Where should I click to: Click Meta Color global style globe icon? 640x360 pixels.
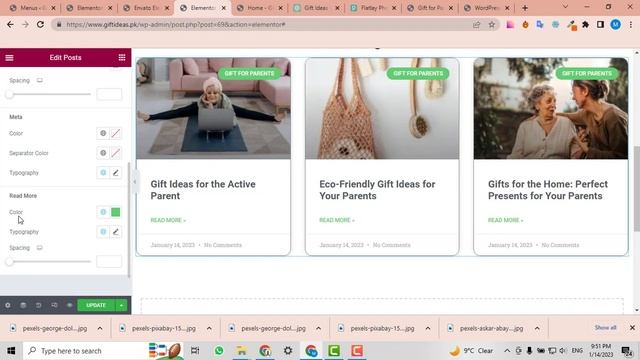[x=103, y=133]
